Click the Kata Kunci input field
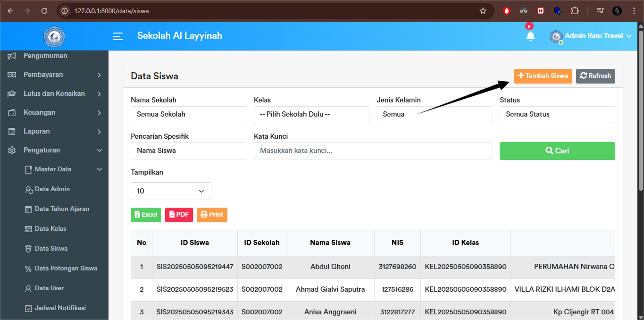This screenshot has height=320, width=644. coord(373,151)
